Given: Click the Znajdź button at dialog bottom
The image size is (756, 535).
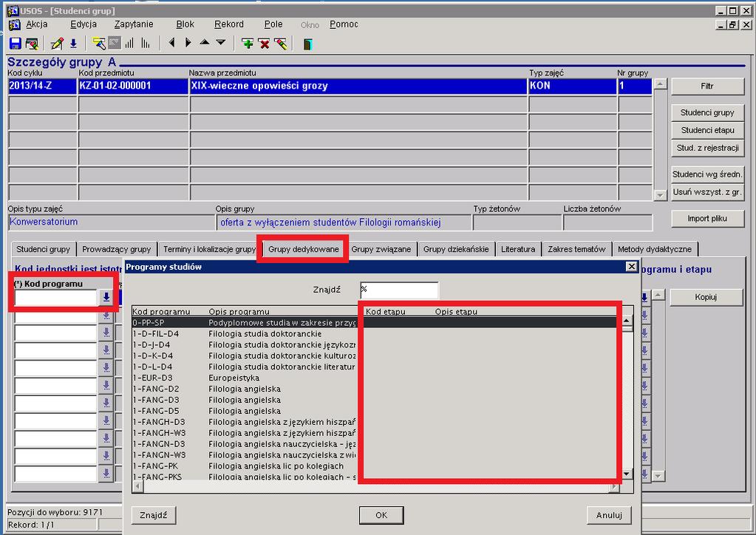Looking at the screenshot, I should [x=153, y=515].
